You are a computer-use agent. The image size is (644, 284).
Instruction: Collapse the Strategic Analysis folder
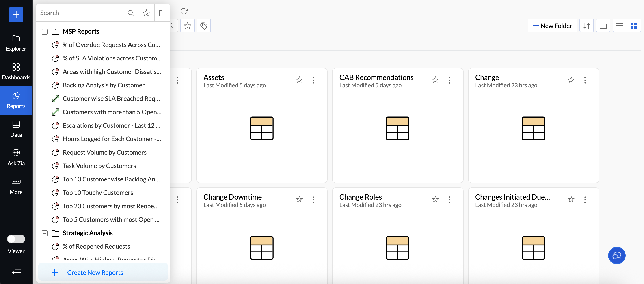[x=45, y=233]
